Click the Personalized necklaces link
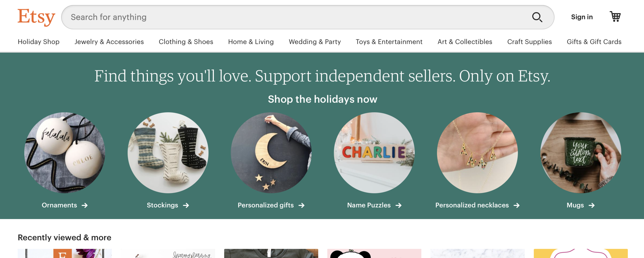 (x=472, y=205)
